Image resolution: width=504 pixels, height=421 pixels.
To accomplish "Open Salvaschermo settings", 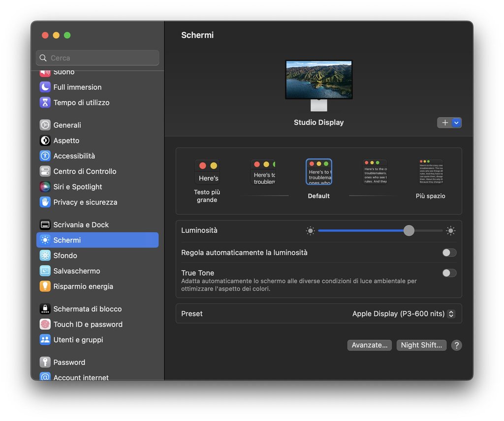I will (97, 271).
